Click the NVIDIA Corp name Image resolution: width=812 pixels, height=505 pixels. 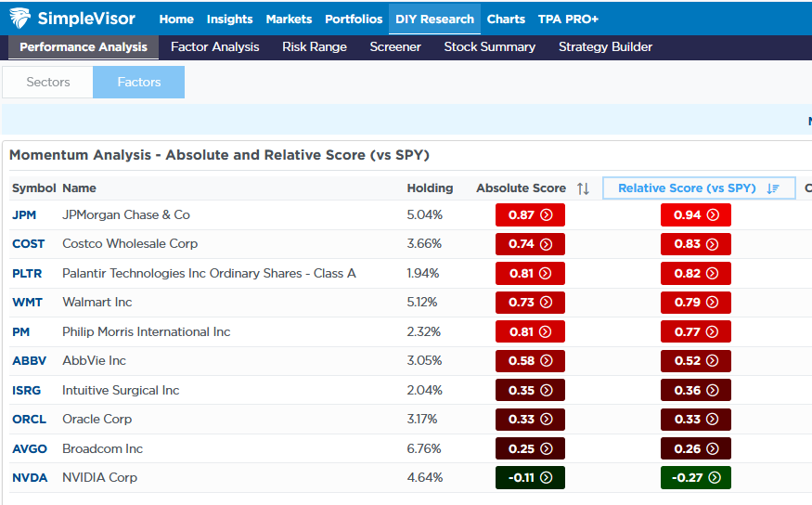99,478
